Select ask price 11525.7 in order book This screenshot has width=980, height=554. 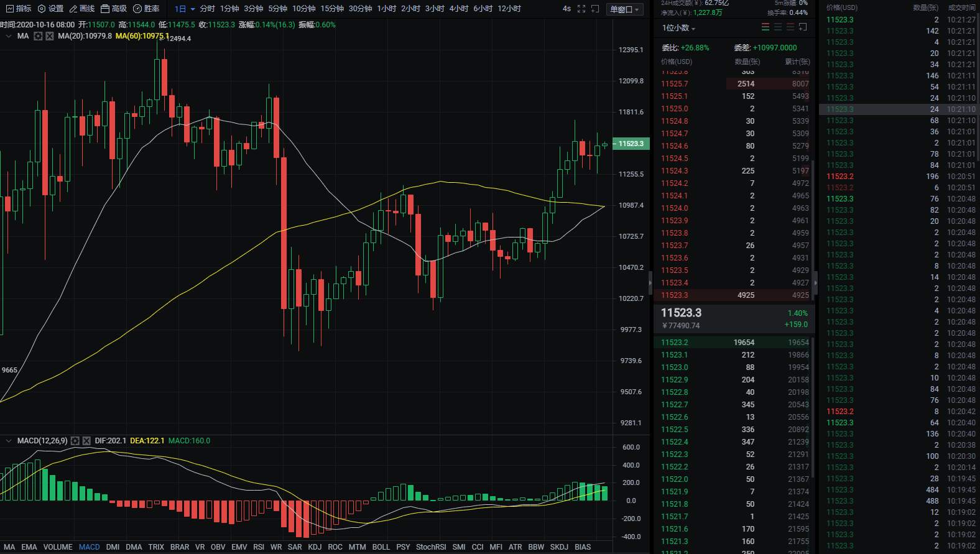[675, 84]
